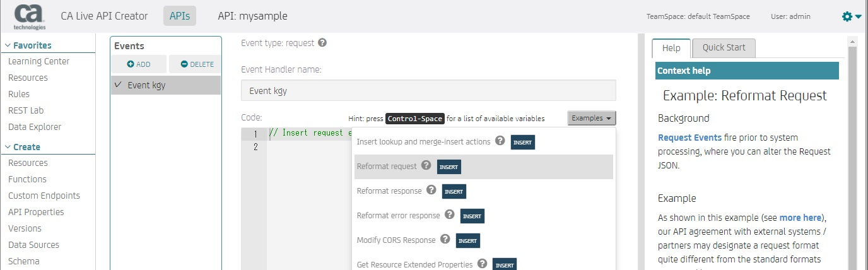Open Versions in sidebar

coord(25,228)
